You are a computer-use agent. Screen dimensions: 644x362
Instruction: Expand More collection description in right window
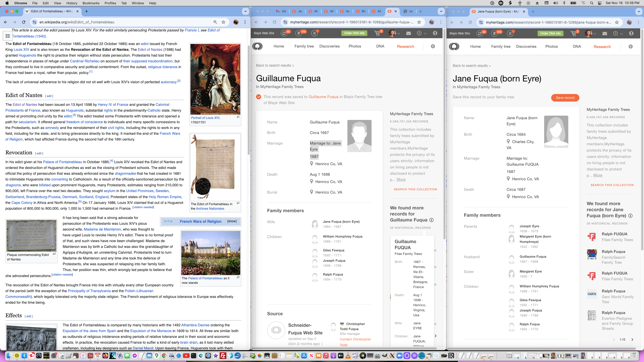(x=598, y=175)
